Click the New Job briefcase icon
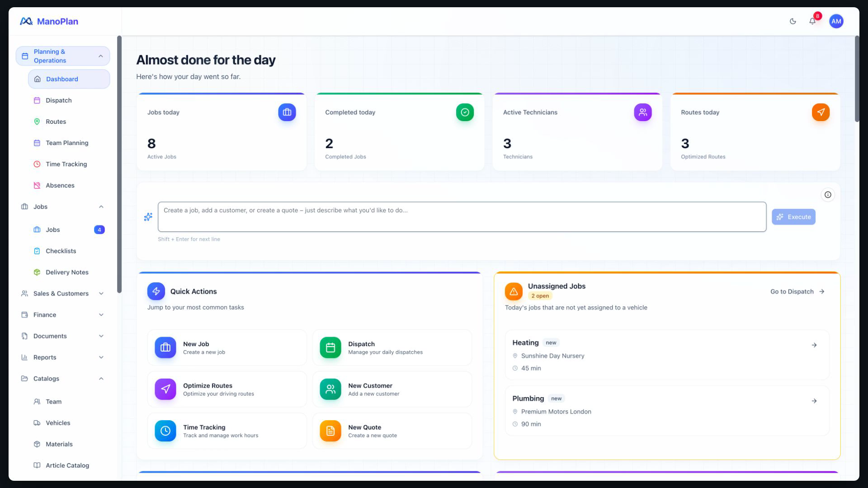 coord(165,347)
